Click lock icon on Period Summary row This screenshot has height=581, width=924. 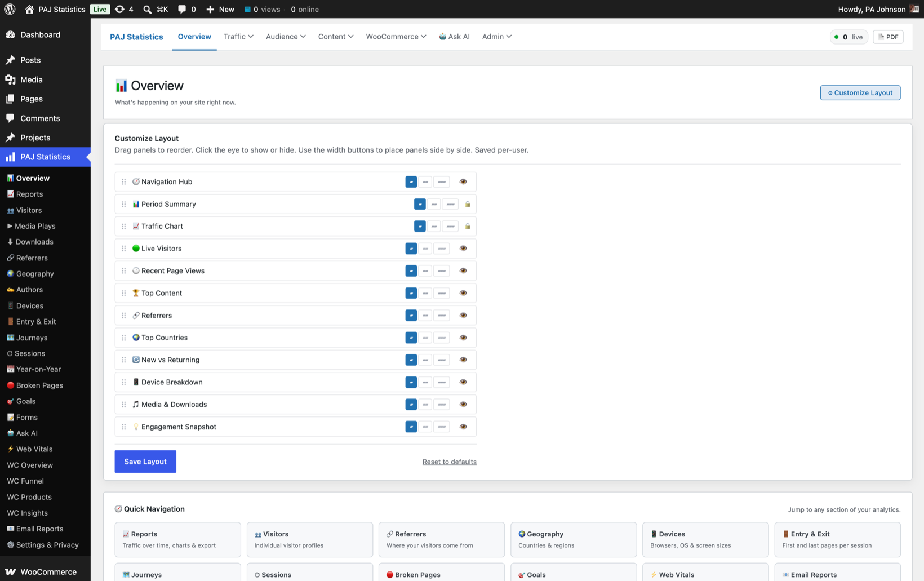[x=468, y=204]
